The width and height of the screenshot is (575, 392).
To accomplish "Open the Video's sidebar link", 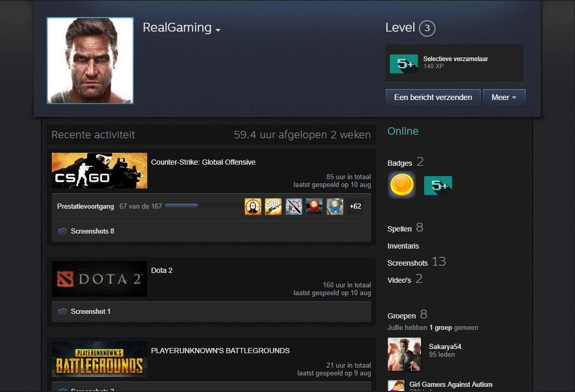I will click(399, 280).
